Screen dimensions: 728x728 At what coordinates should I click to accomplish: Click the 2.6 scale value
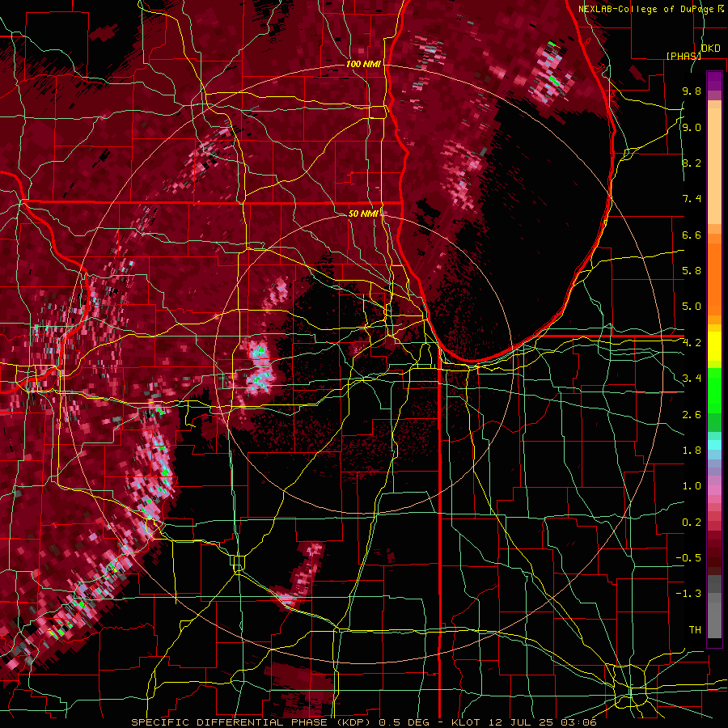pos(692,415)
